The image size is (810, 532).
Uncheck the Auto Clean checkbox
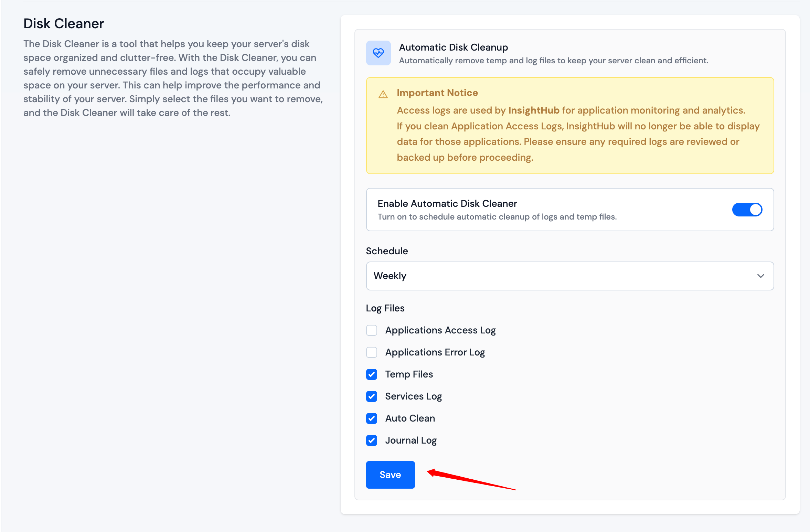point(372,418)
